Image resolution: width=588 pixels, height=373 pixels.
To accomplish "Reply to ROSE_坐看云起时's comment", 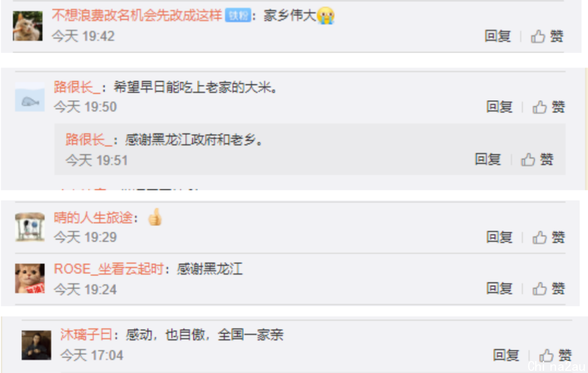I will point(499,289).
